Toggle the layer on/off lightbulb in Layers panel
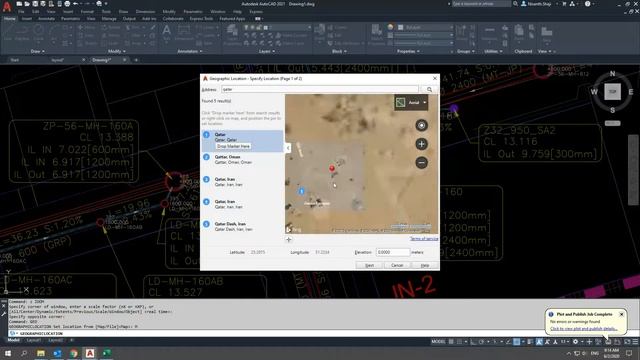The height and width of the screenshot is (360, 640). click(246, 27)
